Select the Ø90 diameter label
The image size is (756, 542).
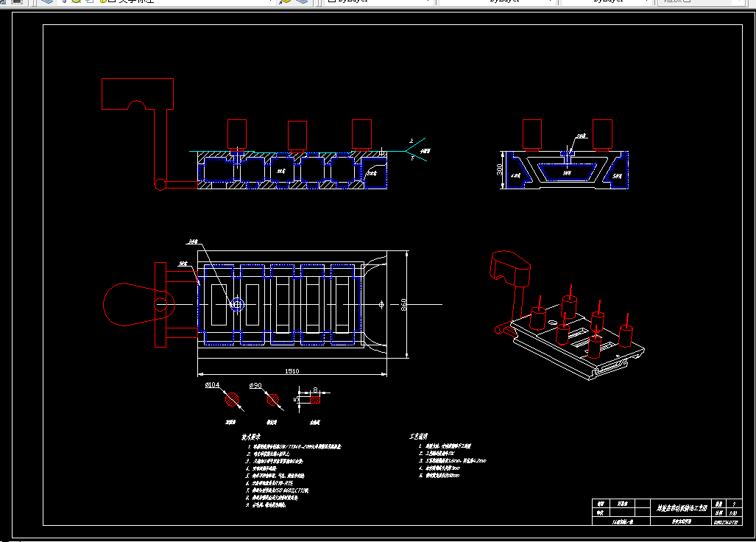click(x=255, y=385)
